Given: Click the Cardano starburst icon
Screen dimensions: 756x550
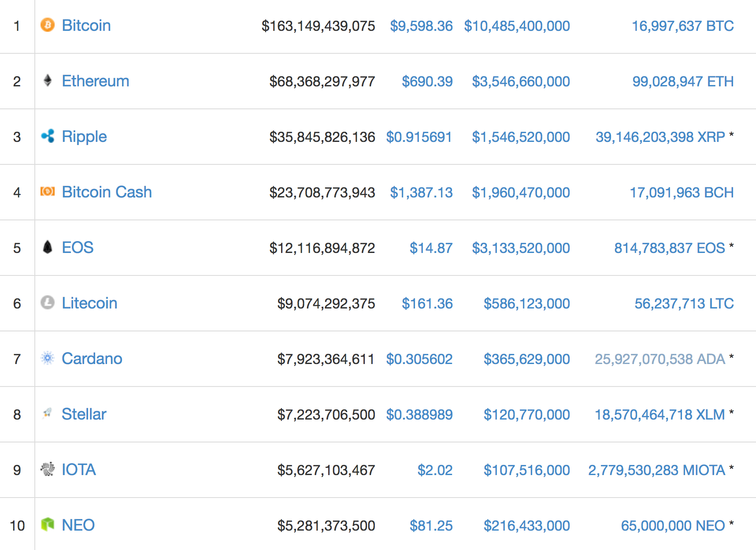Looking at the screenshot, I should coord(48,358).
